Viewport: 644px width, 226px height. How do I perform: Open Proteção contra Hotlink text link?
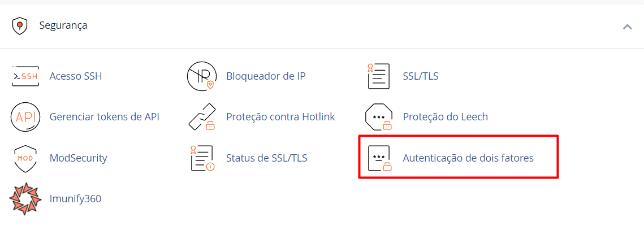click(x=280, y=117)
